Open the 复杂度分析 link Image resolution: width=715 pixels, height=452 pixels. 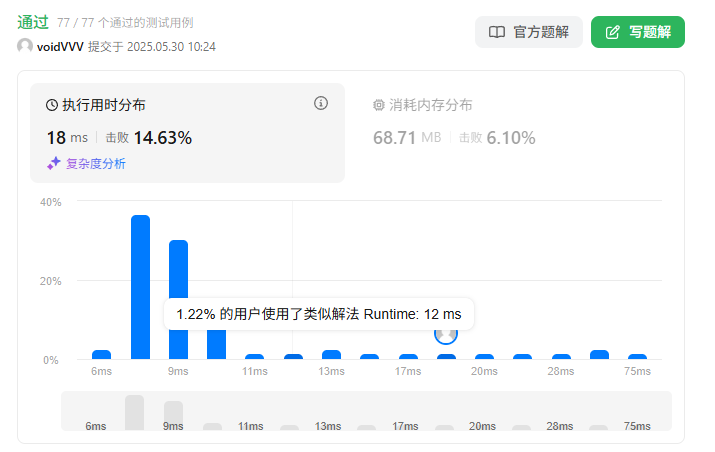point(95,163)
